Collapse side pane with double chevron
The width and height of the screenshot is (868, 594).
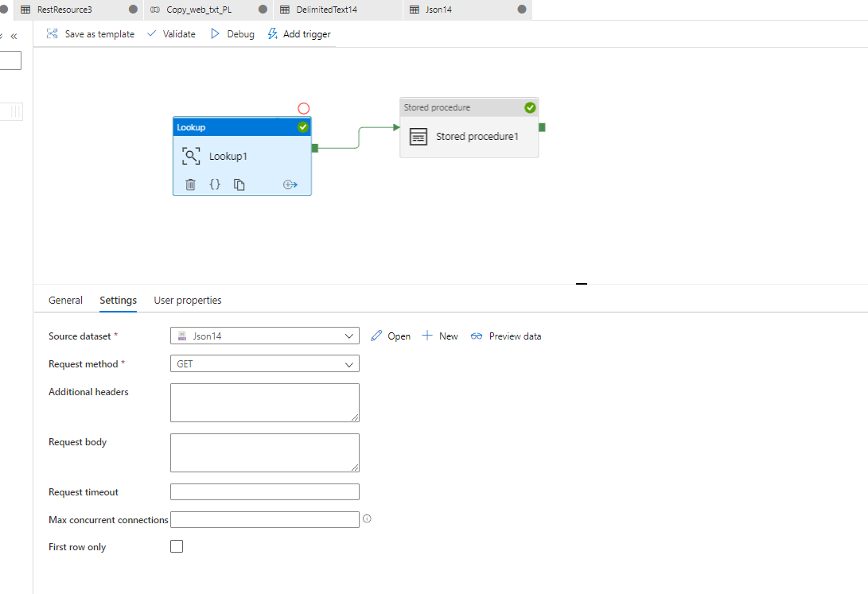tap(14, 36)
